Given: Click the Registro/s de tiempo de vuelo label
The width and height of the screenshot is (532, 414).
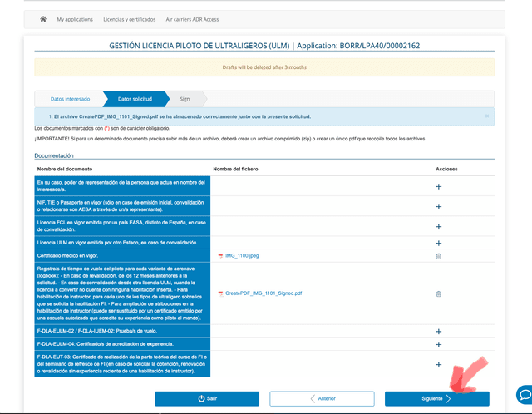Looking at the screenshot, I should click(x=122, y=293).
